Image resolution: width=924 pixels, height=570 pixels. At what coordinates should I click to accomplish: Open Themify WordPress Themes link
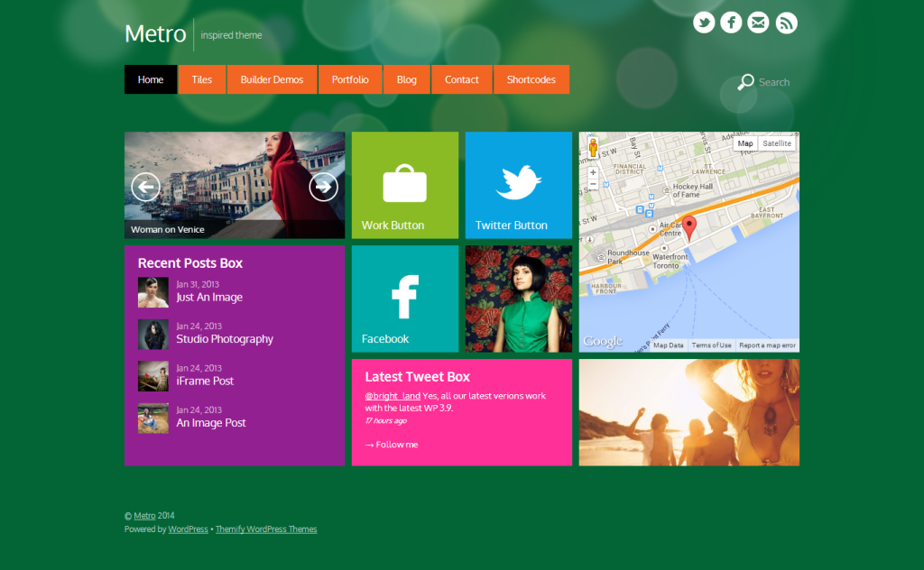[x=266, y=529]
